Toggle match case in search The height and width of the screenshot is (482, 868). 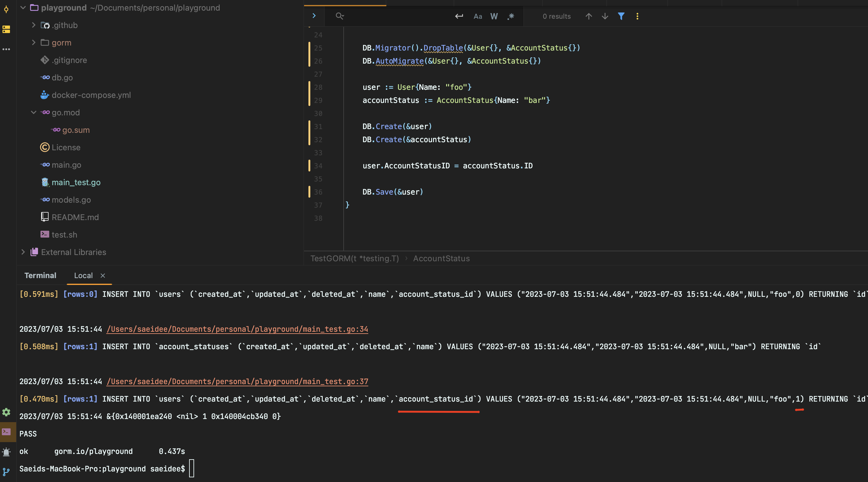(x=478, y=16)
